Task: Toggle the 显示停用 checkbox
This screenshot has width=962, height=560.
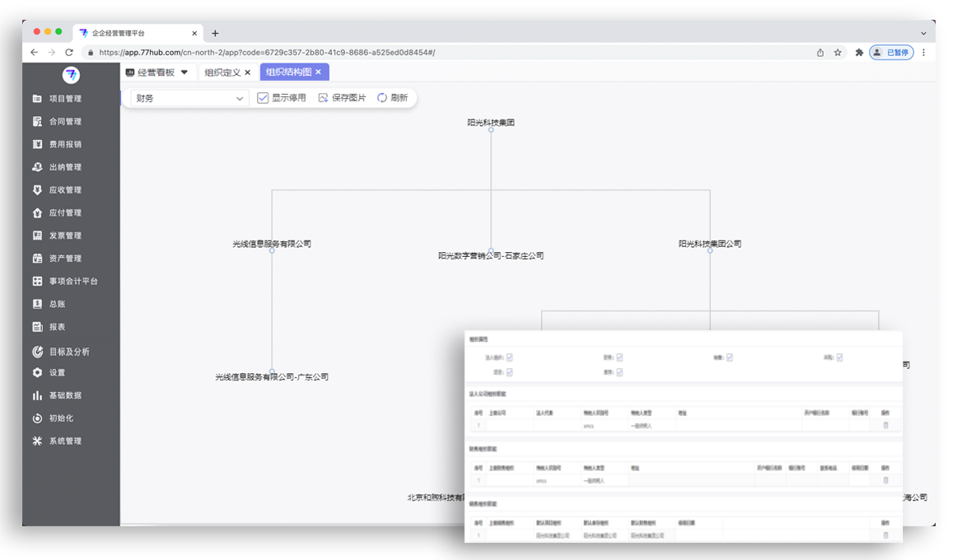Action: point(264,98)
